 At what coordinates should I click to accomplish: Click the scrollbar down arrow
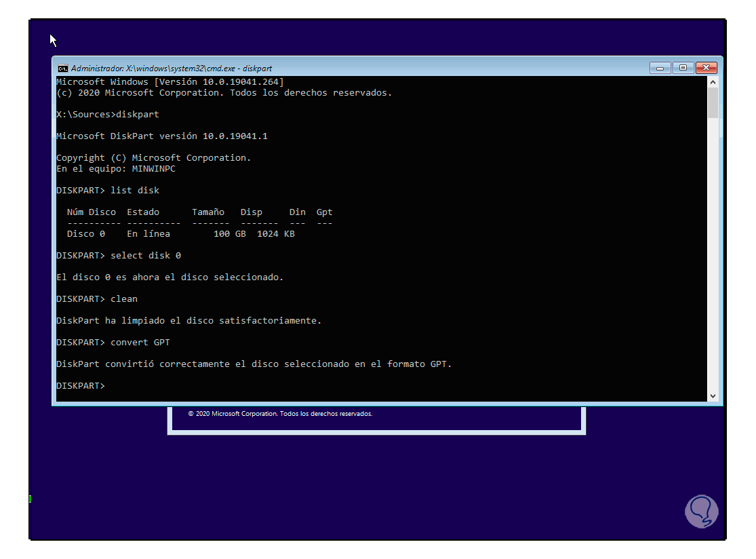point(713,396)
